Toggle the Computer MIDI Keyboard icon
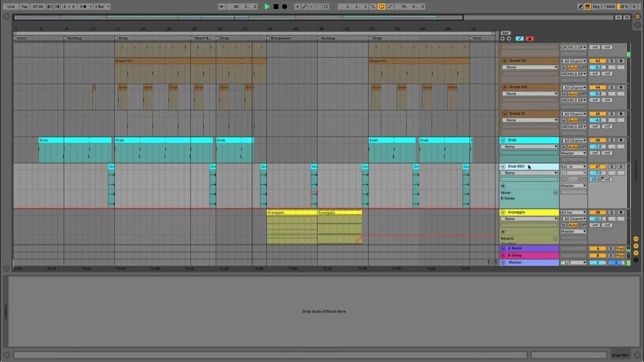 [588, 7]
